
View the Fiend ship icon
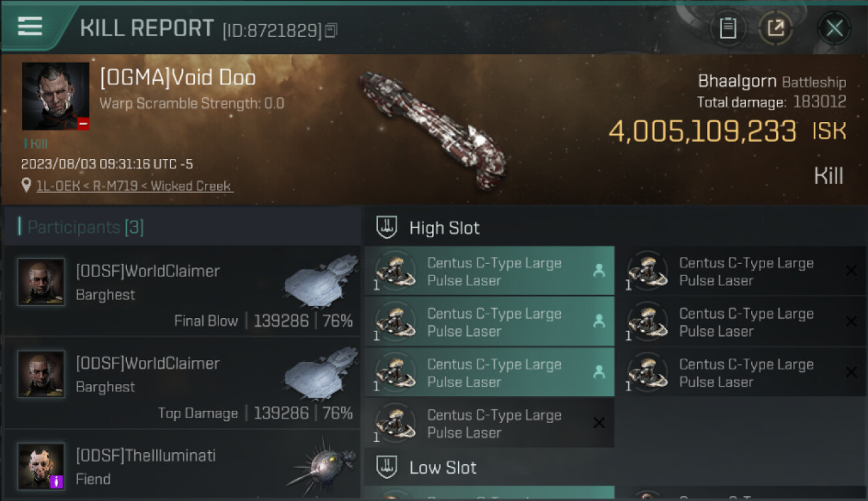coord(320,464)
